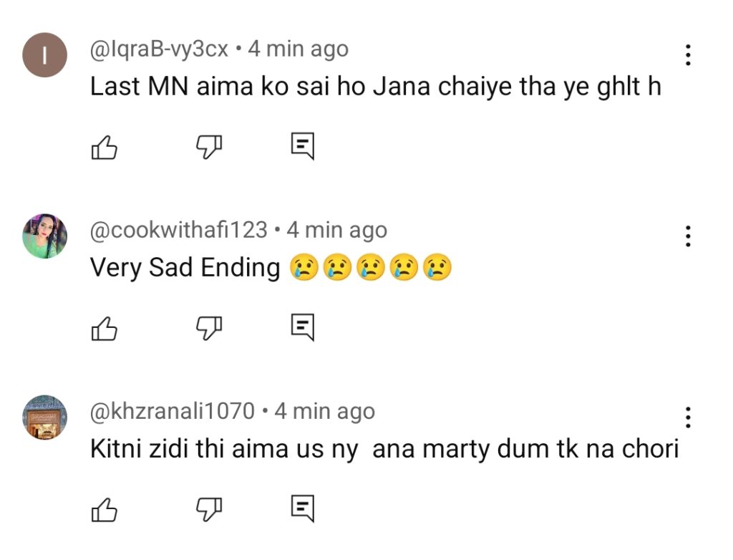The width and height of the screenshot is (733, 560).
Task: Click the 'I' avatar of IqraB
Action: point(45,55)
